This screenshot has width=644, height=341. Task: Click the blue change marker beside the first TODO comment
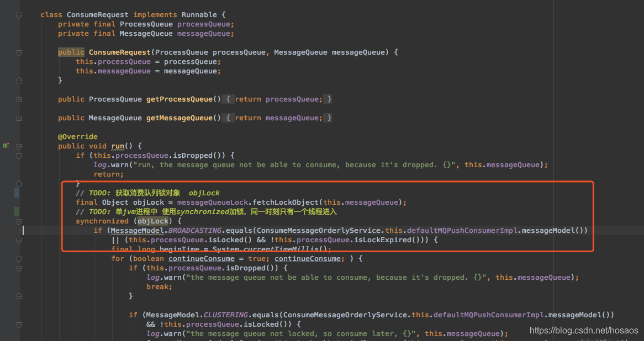tap(17, 193)
